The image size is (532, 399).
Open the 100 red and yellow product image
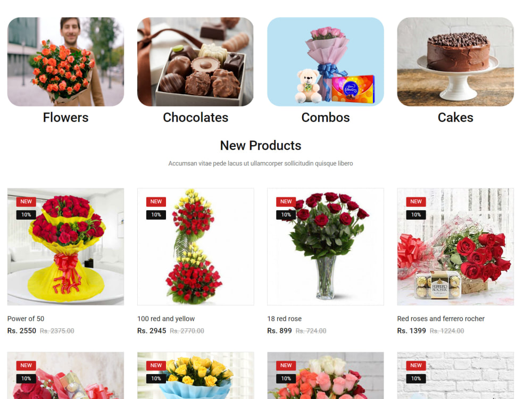(x=195, y=247)
